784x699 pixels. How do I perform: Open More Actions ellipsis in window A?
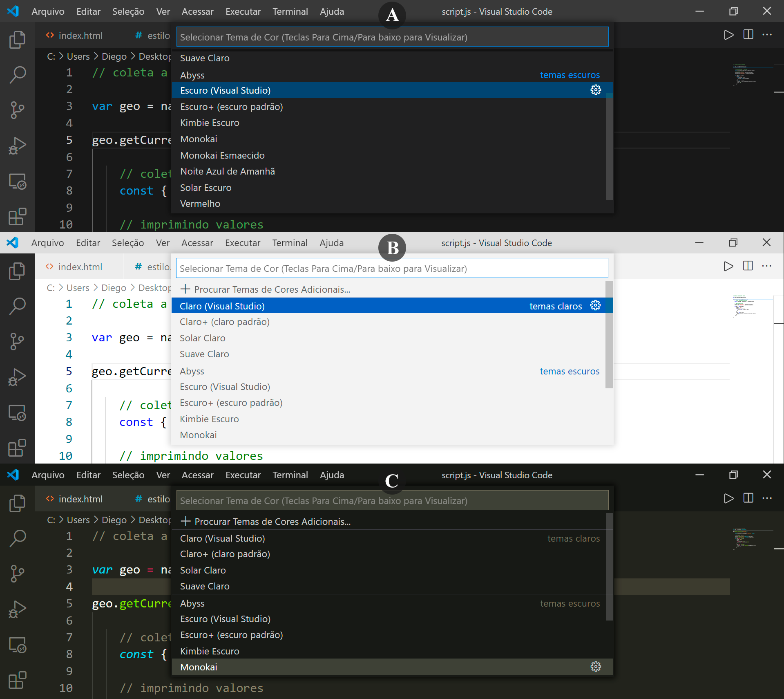[767, 35]
